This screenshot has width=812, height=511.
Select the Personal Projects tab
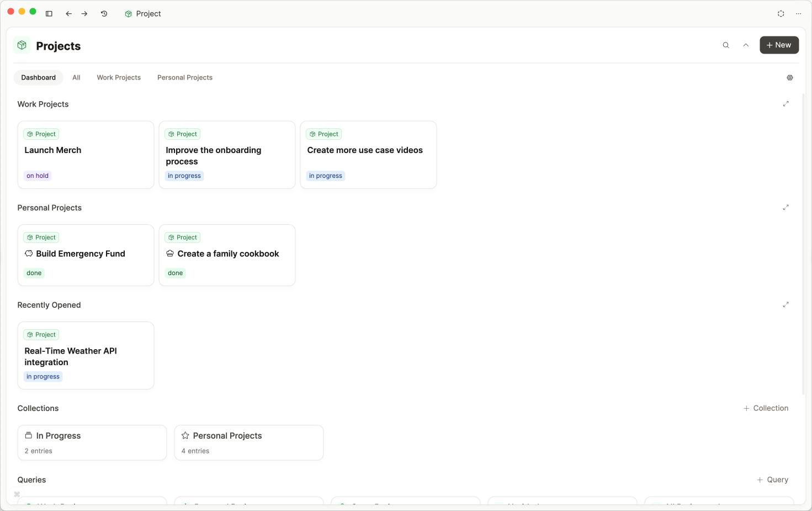pyautogui.click(x=184, y=78)
